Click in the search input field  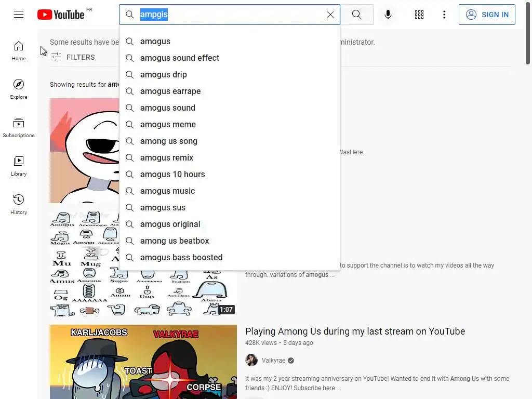(x=231, y=15)
